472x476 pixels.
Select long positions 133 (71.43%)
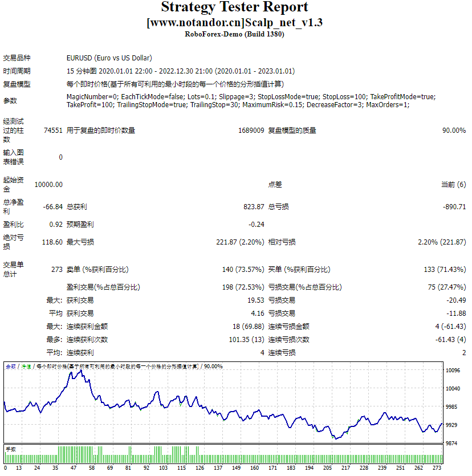[x=445, y=270]
